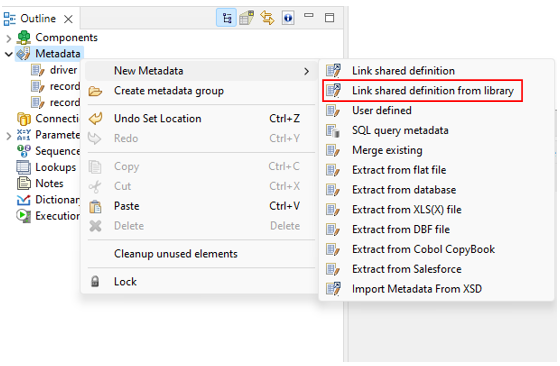This screenshot has height=366, width=560.
Task: Click the Cut scissors icon
Action: [95, 186]
